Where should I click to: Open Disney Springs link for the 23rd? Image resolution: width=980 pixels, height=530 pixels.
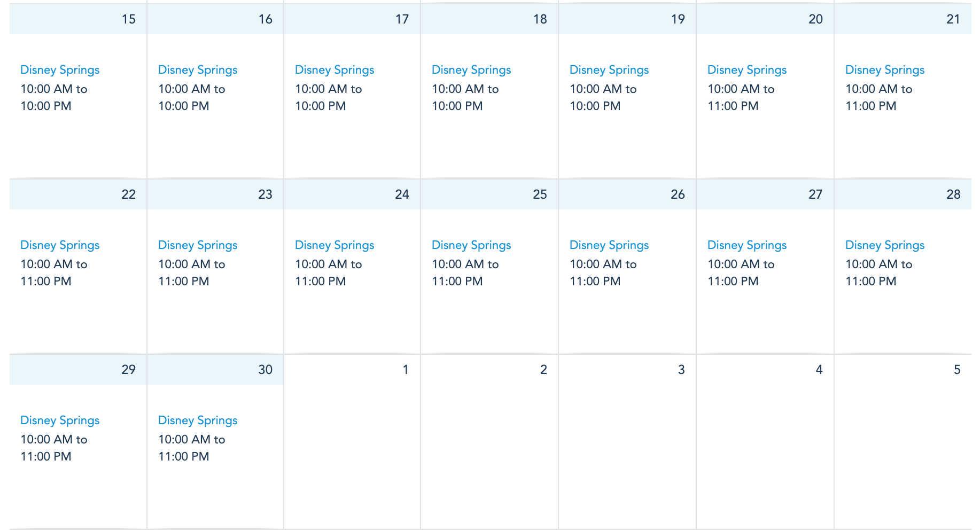pyautogui.click(x=198, y=245)
